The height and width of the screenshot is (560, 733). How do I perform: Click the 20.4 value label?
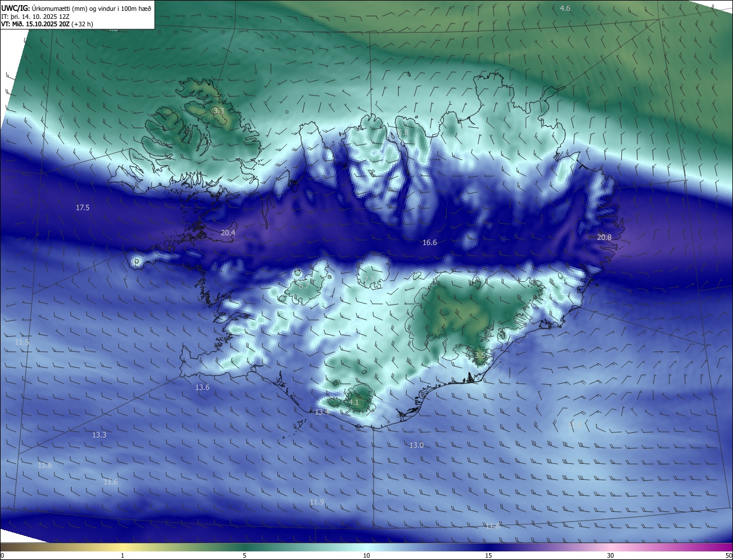pos(228,232)
